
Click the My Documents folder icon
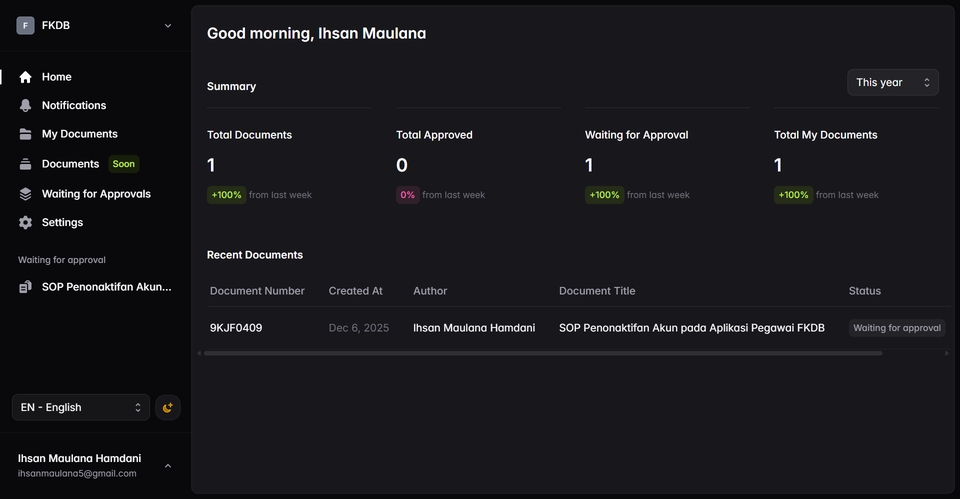point(26,134)
